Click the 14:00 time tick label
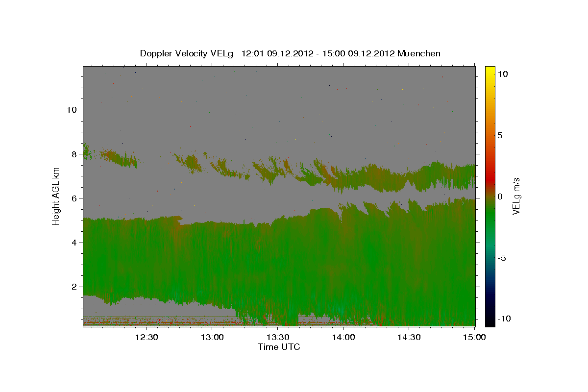This screenshot has height=392, width=588. [343, 337]
